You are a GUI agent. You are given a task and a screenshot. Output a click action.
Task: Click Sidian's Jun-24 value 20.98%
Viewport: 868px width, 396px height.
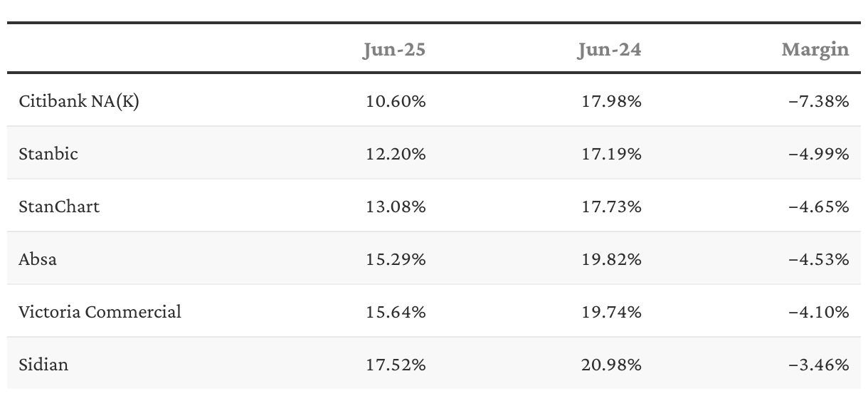click(610, 365)
